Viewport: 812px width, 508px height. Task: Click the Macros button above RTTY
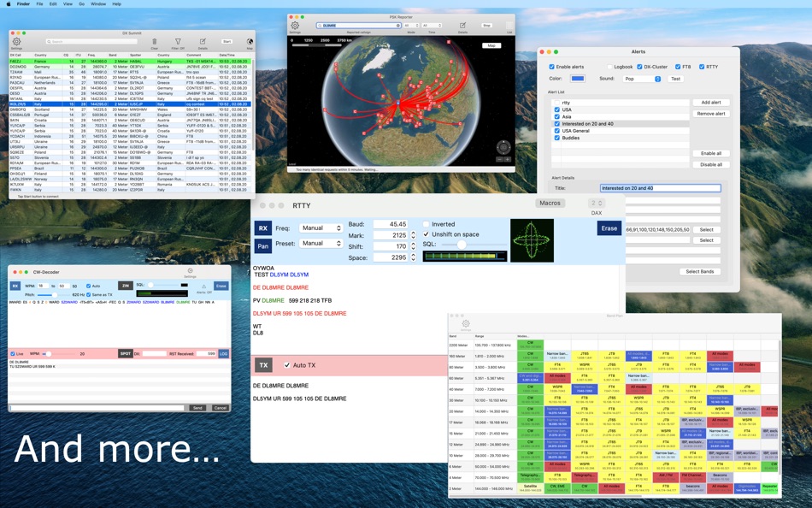tap(550, 203)
